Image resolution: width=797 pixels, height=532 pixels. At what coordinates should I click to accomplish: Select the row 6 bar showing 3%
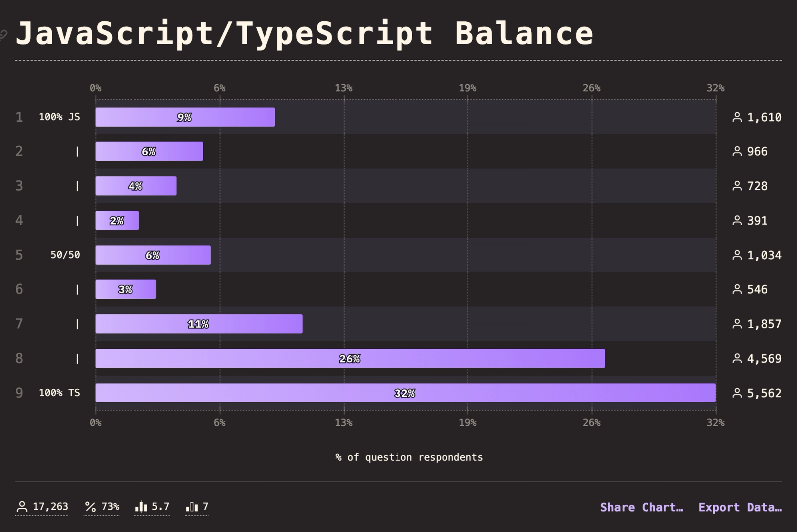(x=126, y=289)
